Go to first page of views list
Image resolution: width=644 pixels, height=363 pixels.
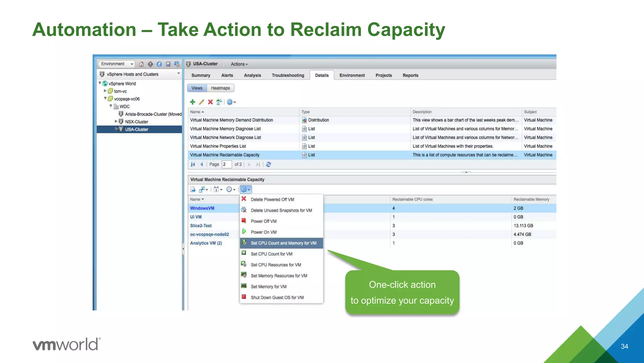193,164
